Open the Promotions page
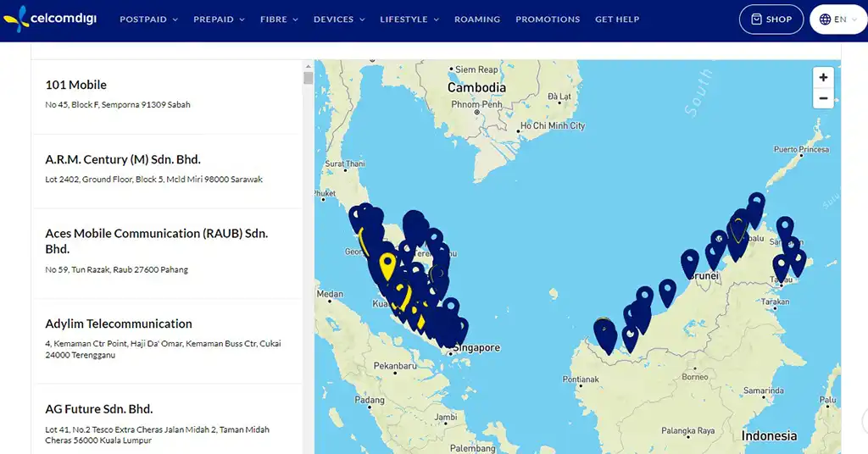Screen dimensions: 868x454 click(x=548, y=19)
